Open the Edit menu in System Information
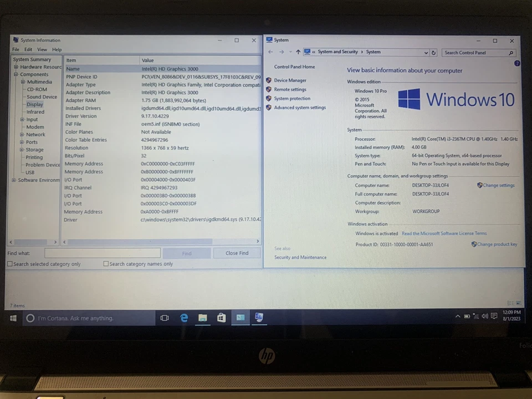The width and height of the screenshot is (532, 399). coord(28,49)
